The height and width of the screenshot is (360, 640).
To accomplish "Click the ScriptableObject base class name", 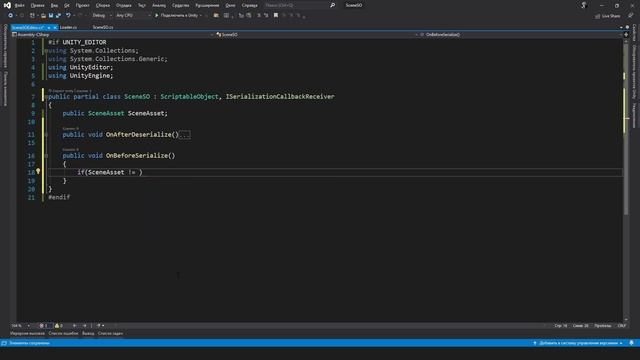I will [x=189, y=97].
